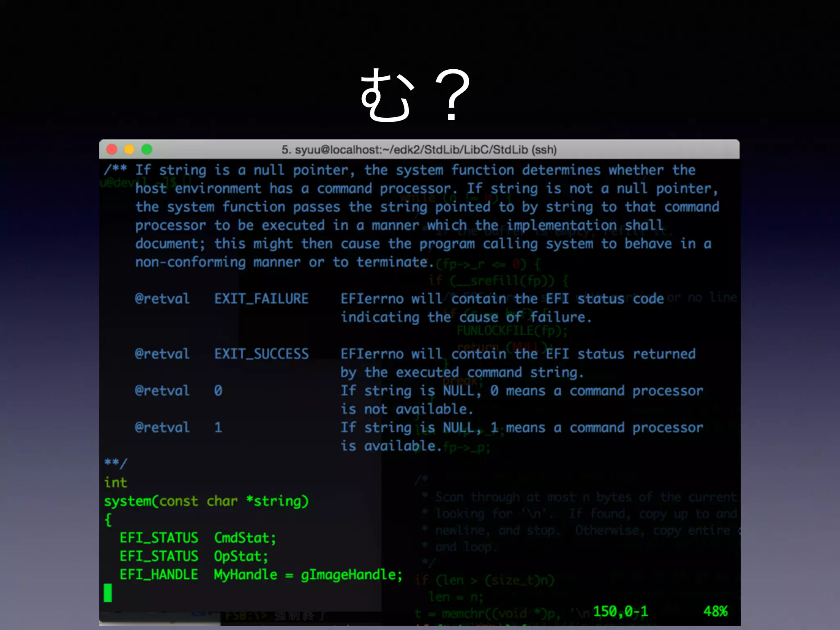Click the yellow minimize window button
The height and width of the screenshot is (630, 840).
point(129,149)
